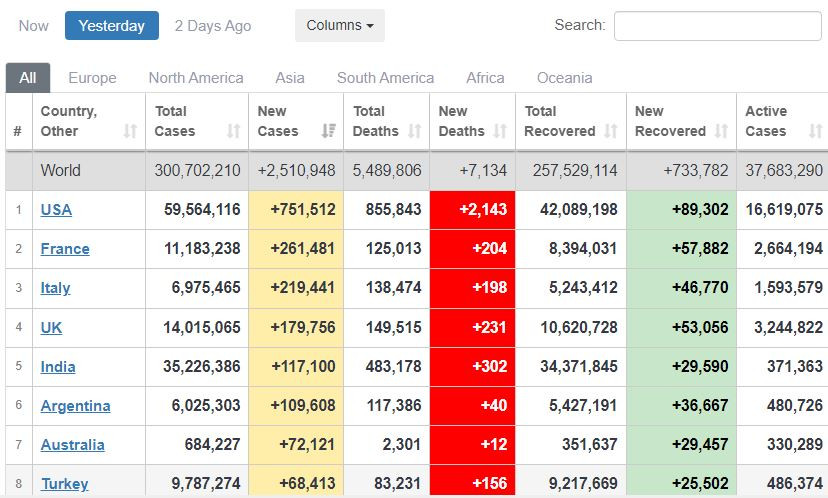Image resolution: width=828 pixels, height=498 pixels.
Task: Sort by New Cases descending icon
Action: coord(328,131)
